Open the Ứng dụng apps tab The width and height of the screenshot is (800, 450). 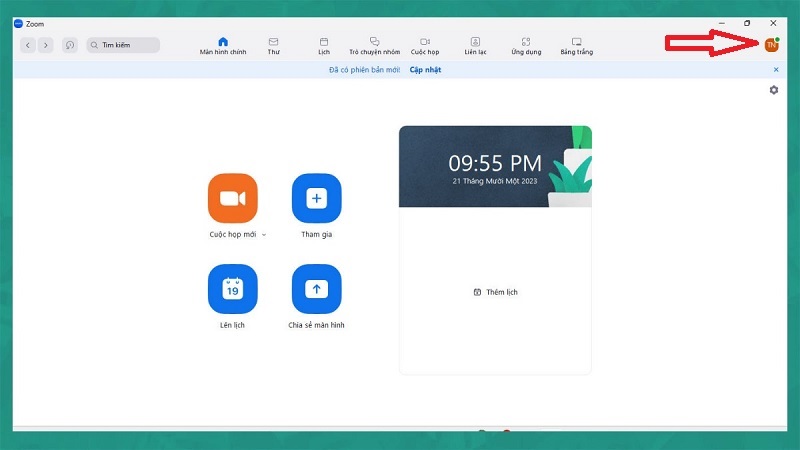pyautogui.click(x=526, y=45)
